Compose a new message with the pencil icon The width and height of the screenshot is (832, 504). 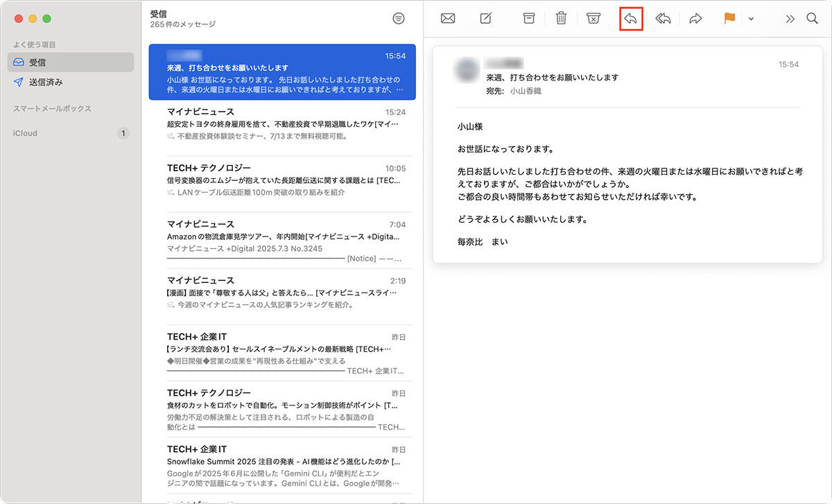[486, 19]
